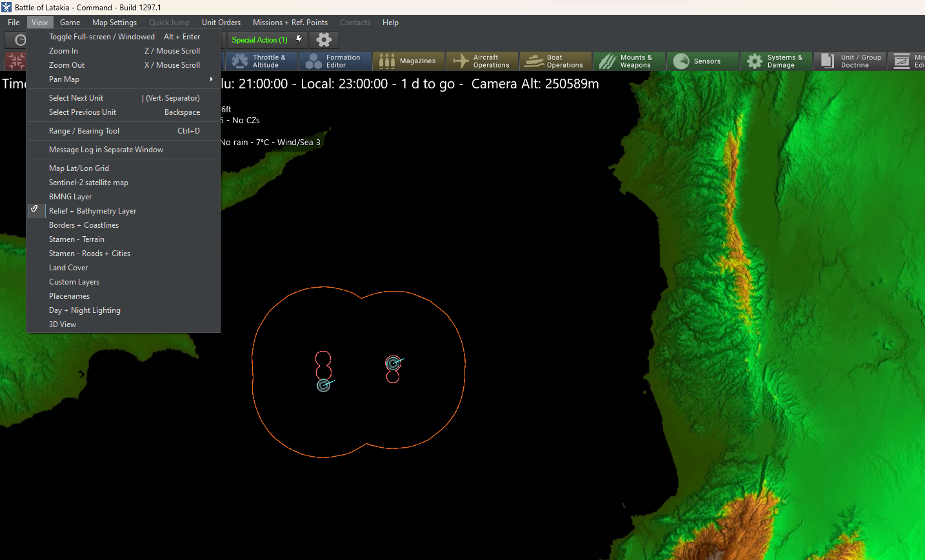The width and height of the screenshot is (925, 560).
Task: Click the red starburst toolbar icon
Action: point(15,61)
